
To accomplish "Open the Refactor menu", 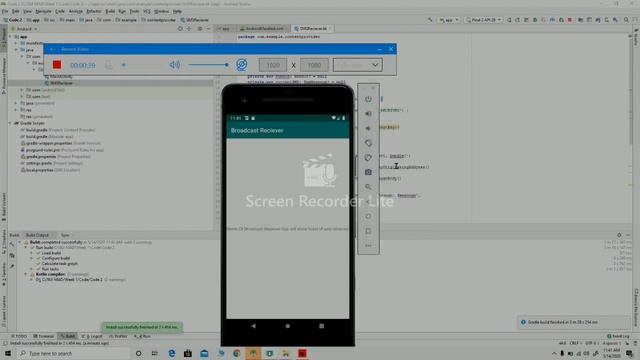I will pyautogui.click(x=94, y=11).
